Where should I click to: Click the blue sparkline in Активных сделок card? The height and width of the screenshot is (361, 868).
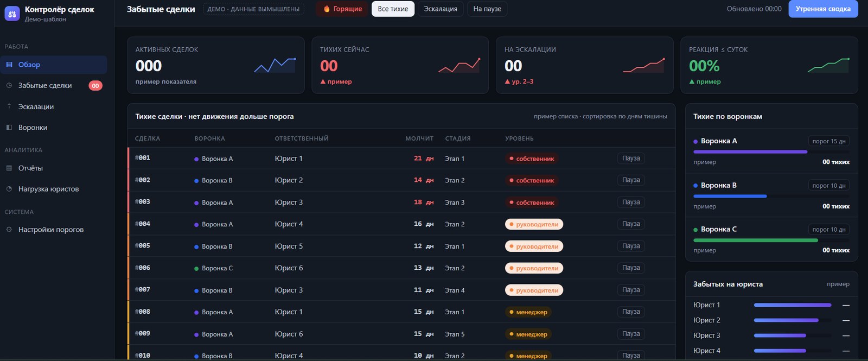point(275,65)
